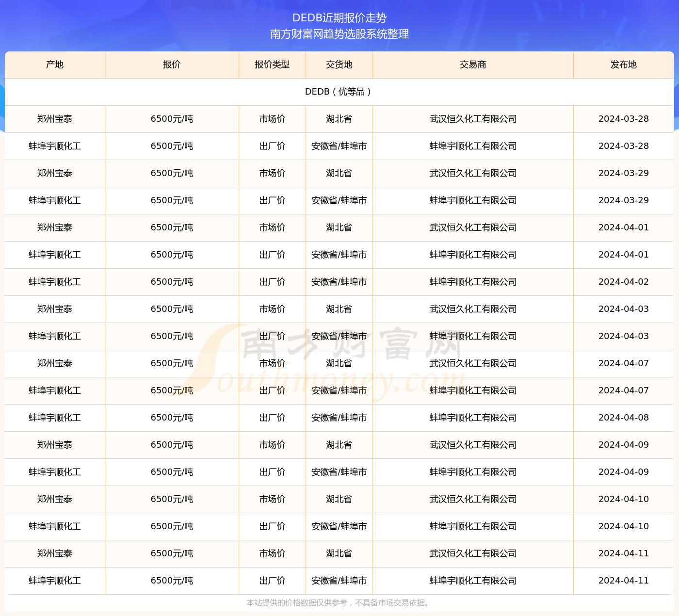Click 郑州宝泰 in the first 2024-03-28 row
The height and width of the screenshot is (616, 679).
coord(55,119)
